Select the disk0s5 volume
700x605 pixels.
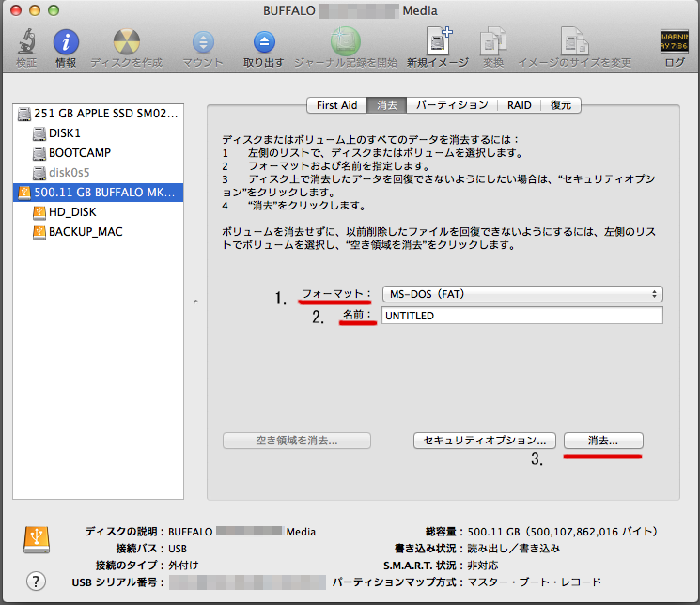(x=99, y=172)
